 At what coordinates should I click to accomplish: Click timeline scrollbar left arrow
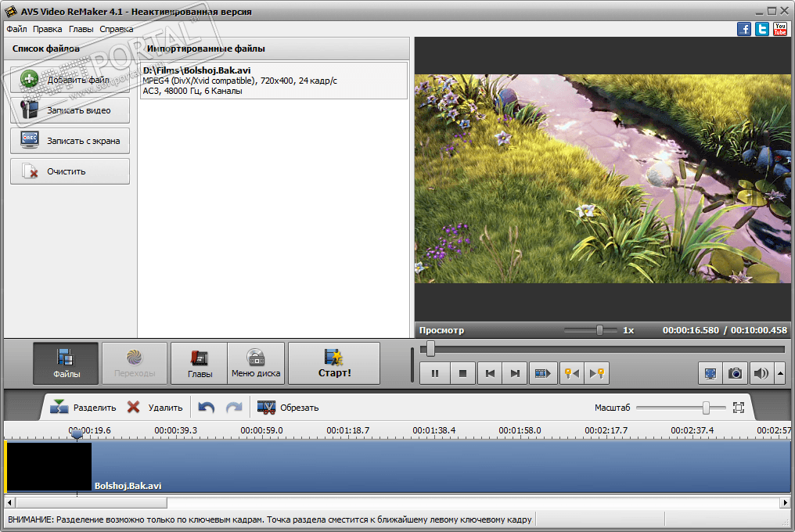(9, 502)
